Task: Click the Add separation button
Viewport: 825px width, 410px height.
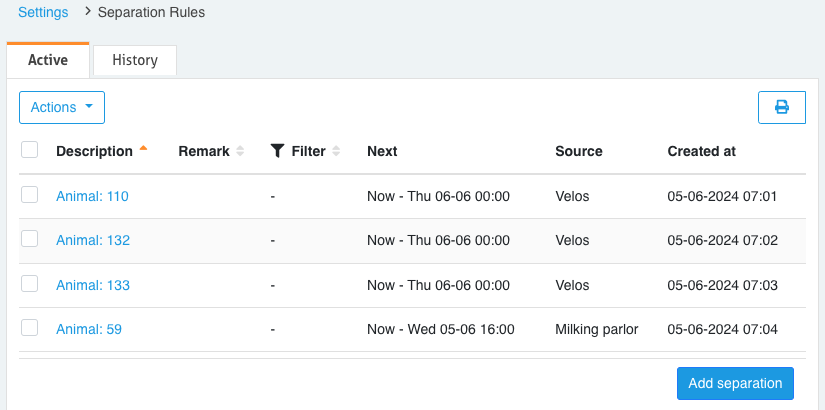Action: tap(735, 383)
